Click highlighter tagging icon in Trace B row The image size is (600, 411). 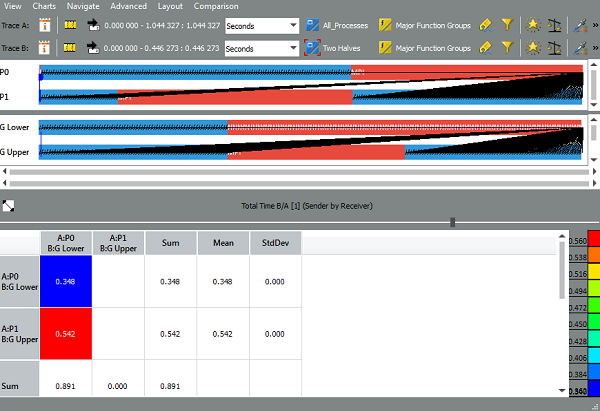(x=485, y=48)
